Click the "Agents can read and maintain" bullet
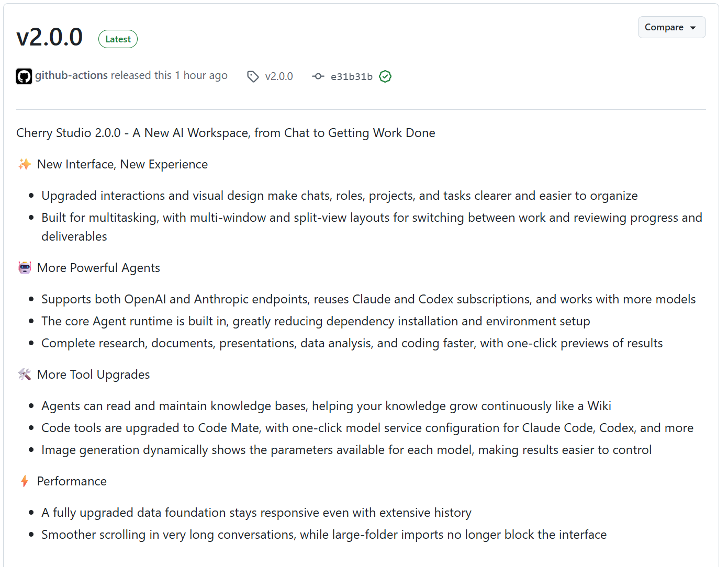The height and width of the screenshot is (567, 728). 326,406
